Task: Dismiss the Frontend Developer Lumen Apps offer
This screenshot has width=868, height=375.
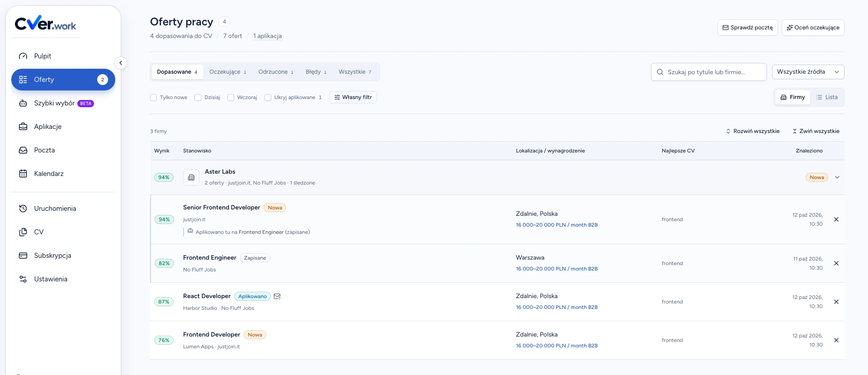Action: 836,340
